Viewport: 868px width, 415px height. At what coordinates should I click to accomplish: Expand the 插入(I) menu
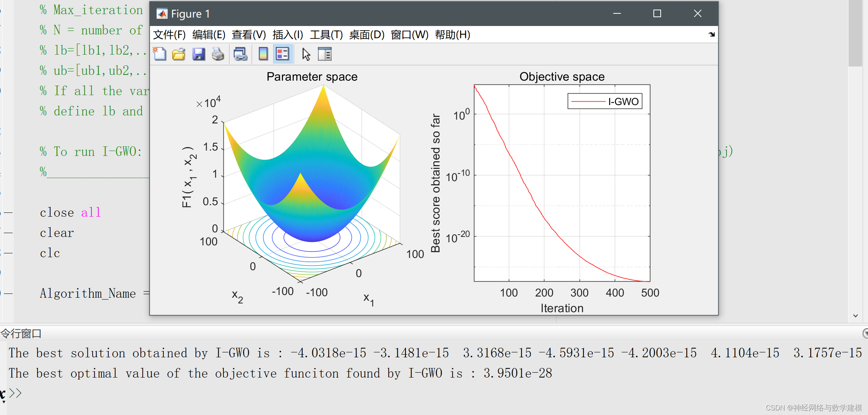point(288,35)
